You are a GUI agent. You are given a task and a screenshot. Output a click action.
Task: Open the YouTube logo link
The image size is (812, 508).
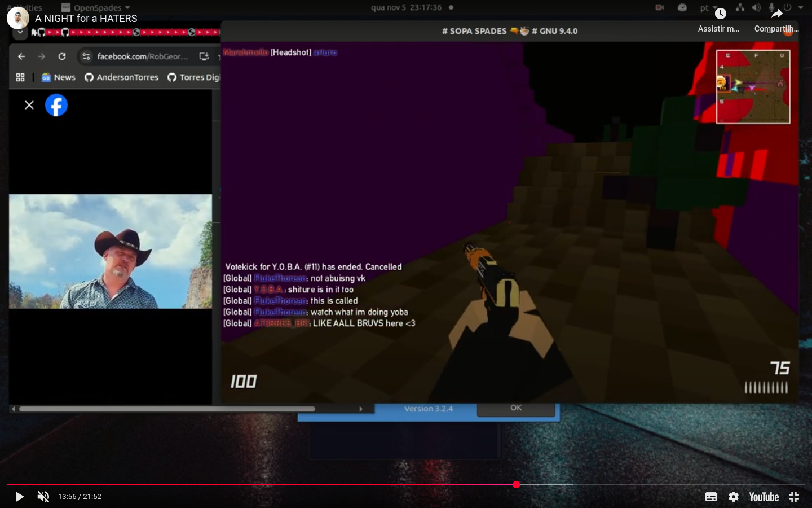(764, 497)
